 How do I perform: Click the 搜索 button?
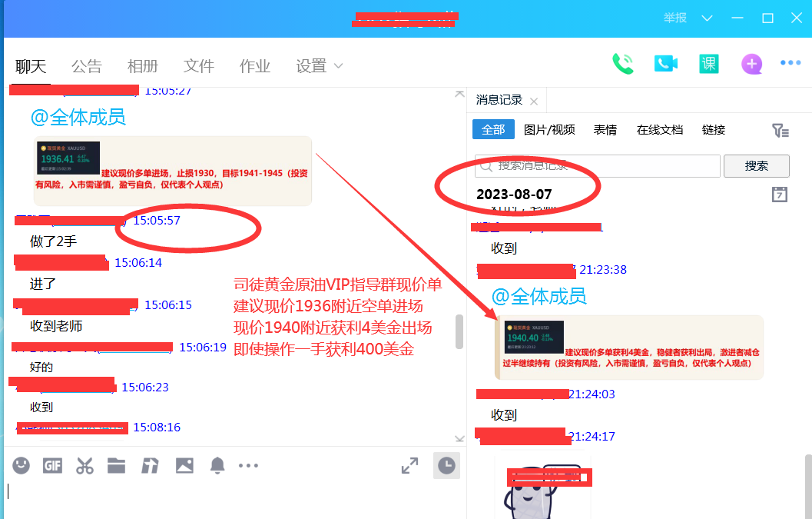(756, 166)
